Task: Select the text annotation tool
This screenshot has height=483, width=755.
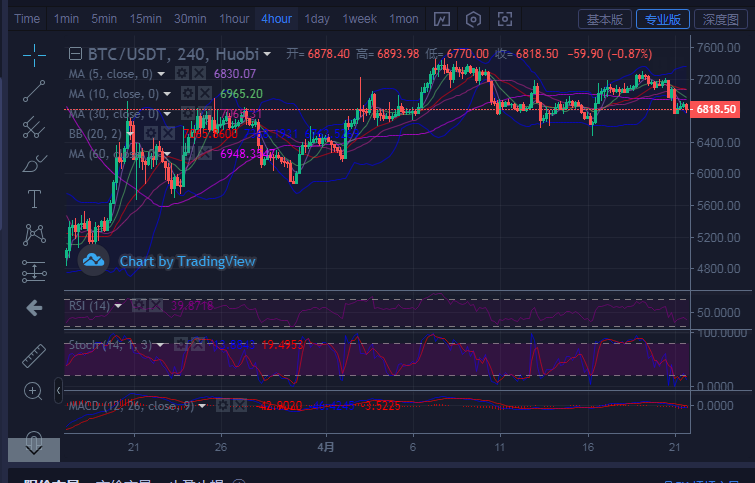Action: coord(34,199)
